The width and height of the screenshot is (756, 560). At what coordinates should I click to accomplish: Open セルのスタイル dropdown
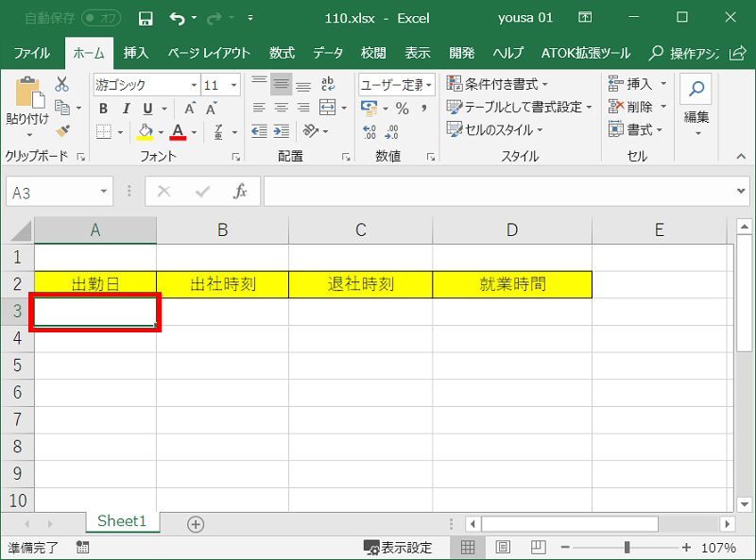coord(494,129)
